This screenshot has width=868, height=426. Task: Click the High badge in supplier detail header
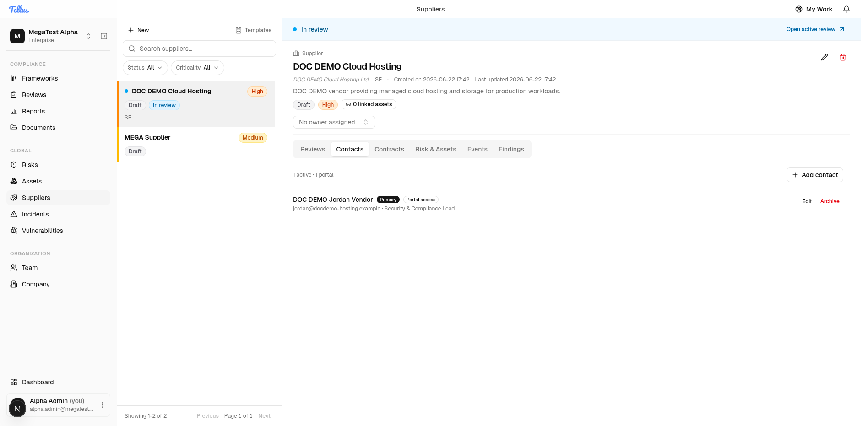(328, 105)
